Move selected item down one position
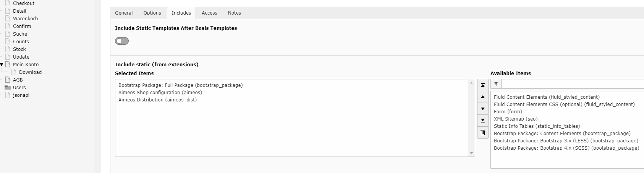The image size is (644, 173). (x=483, y=109)
